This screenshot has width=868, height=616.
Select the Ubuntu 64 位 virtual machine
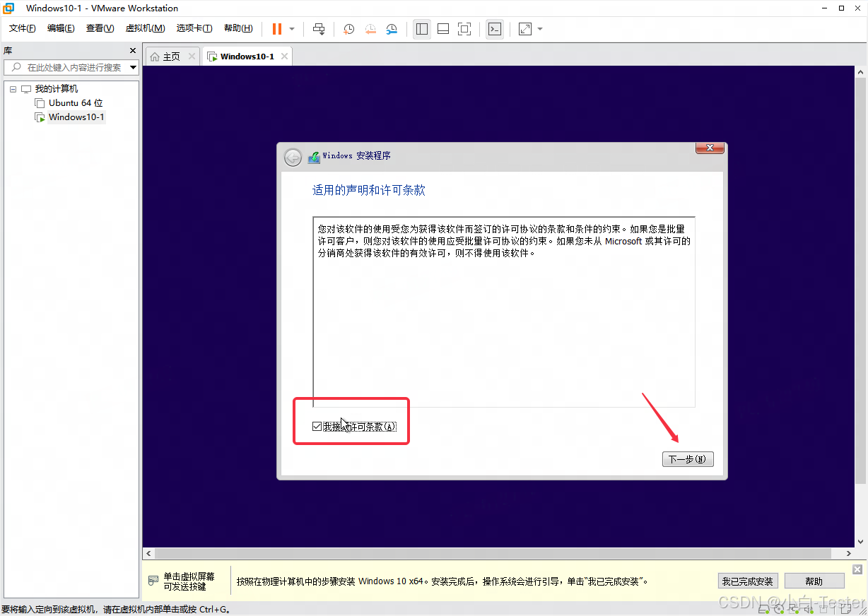76,103
